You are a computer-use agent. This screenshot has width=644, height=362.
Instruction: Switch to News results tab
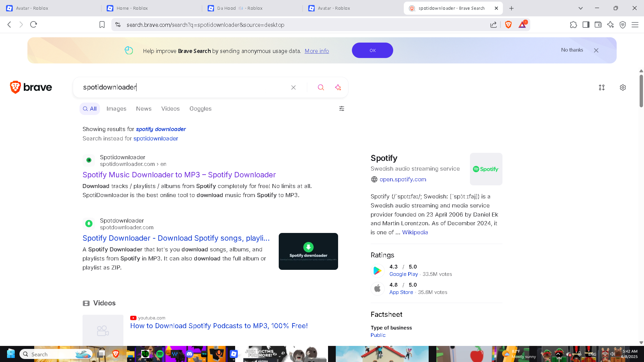point(144,109)
